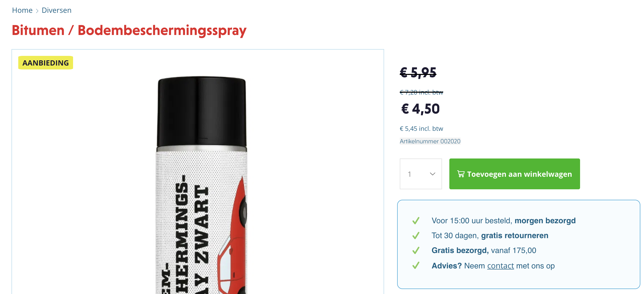Go to Home breadcrumb link

[22, 10]
